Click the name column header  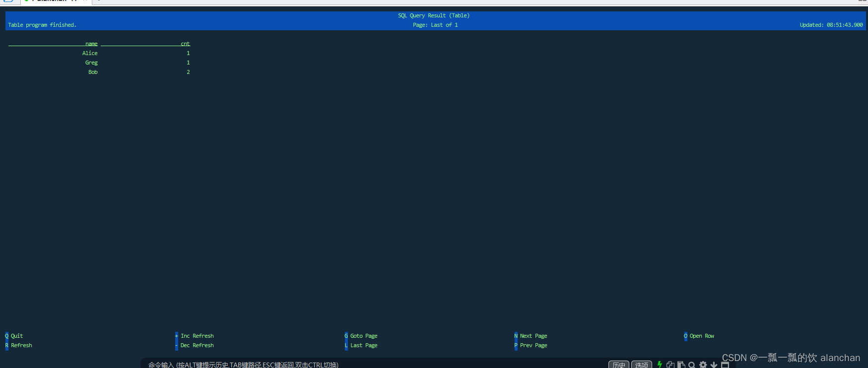(x=91, y=44)
